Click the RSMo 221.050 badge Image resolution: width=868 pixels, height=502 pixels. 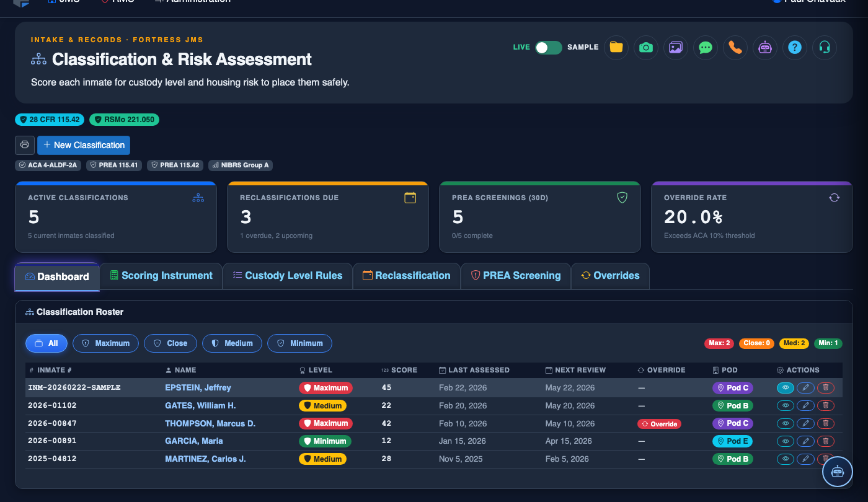[124, 120]
